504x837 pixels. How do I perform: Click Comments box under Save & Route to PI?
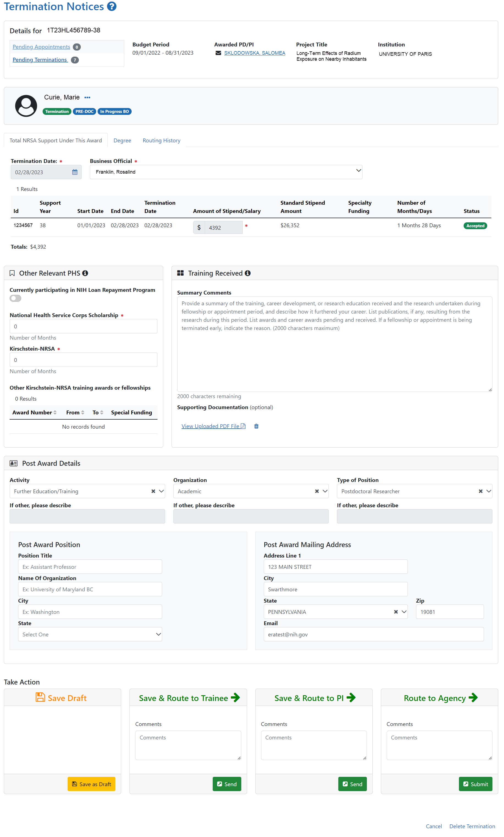click(314, 745)
